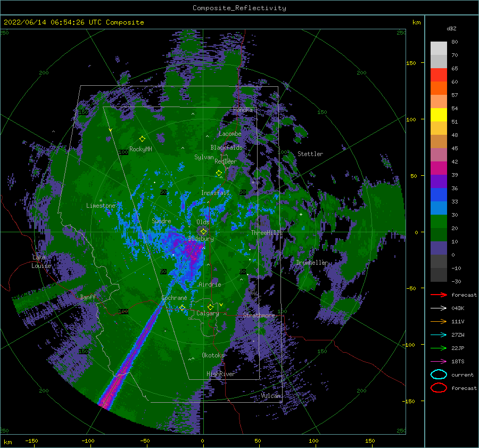The width and height of the screenshot is (479, 448).
Task: Click the Okotoks label
Action: click(213, 355)
